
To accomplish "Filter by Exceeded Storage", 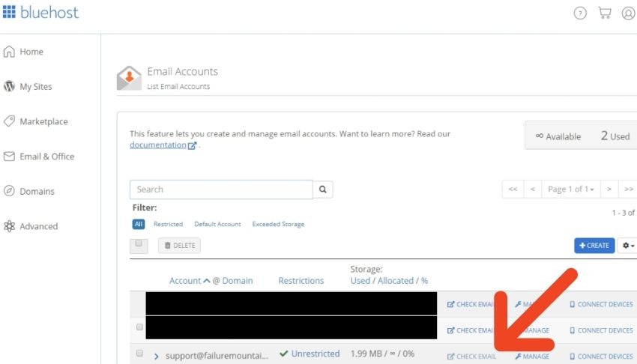I will (278, 224).
